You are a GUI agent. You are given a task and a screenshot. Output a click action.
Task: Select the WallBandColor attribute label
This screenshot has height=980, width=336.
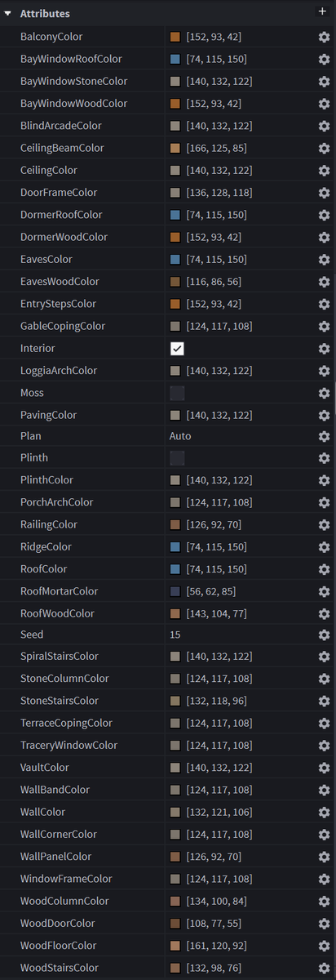pyautogui.click(x=55, y=791)
